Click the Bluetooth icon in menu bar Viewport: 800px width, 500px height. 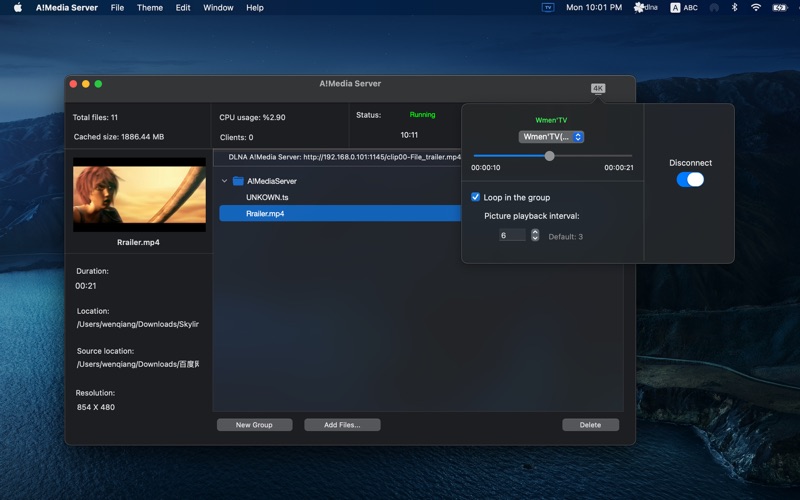tap(733, 7)
